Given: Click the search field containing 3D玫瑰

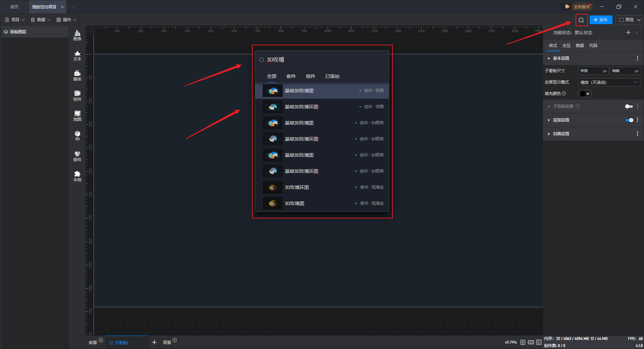Looking at the screenshot, I should (x=322, y=60).
